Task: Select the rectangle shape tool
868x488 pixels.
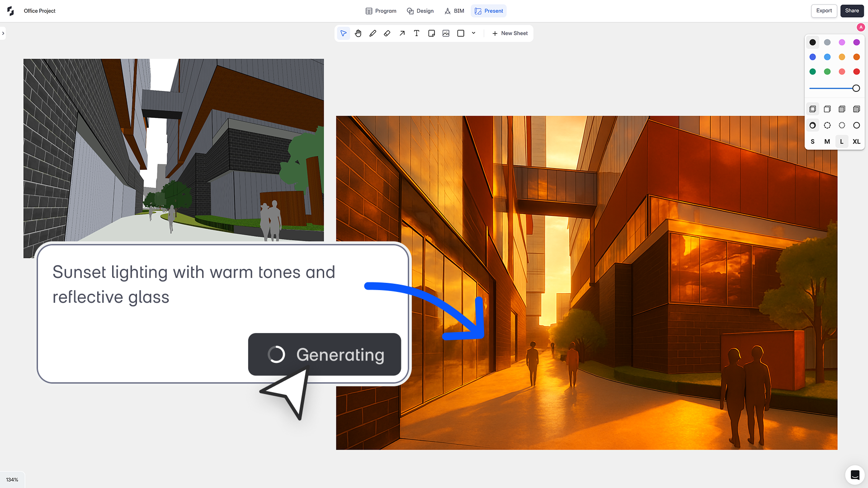Action: point(461,33)
